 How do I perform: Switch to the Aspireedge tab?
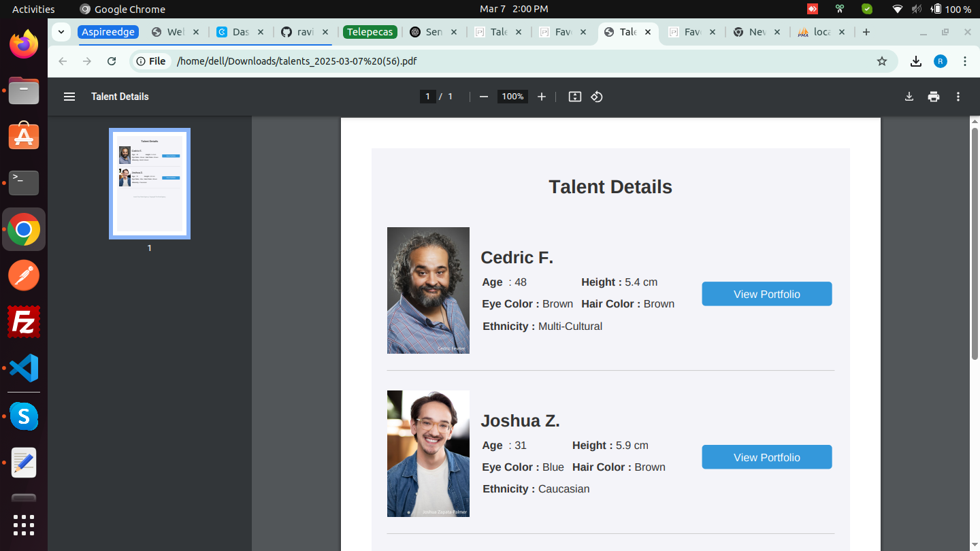pyautogui.click(x=108, y=32)
